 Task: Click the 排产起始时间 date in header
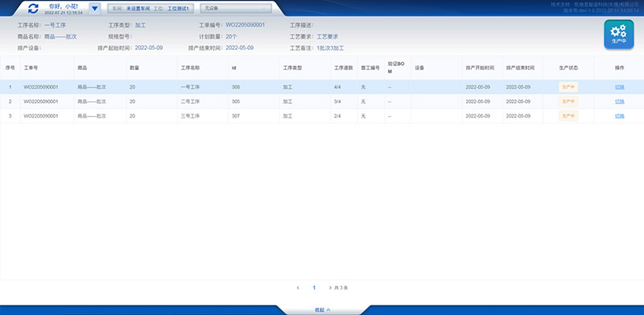tap(149, 48)
